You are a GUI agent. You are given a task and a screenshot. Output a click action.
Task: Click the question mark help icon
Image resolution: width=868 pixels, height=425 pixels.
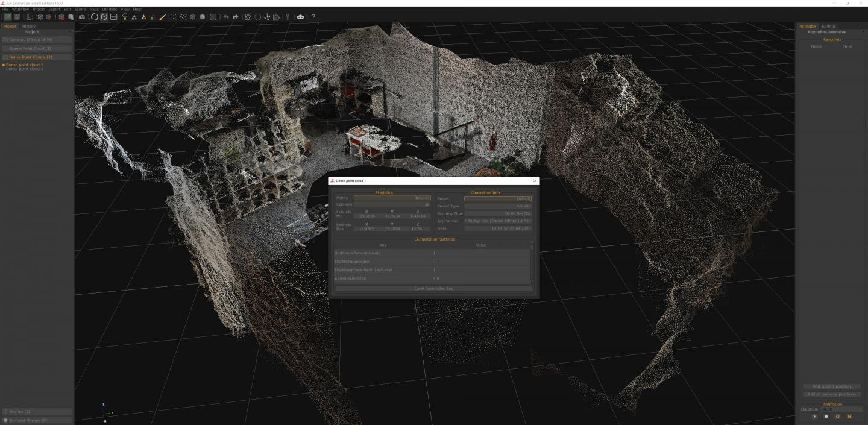click(313, 17)
